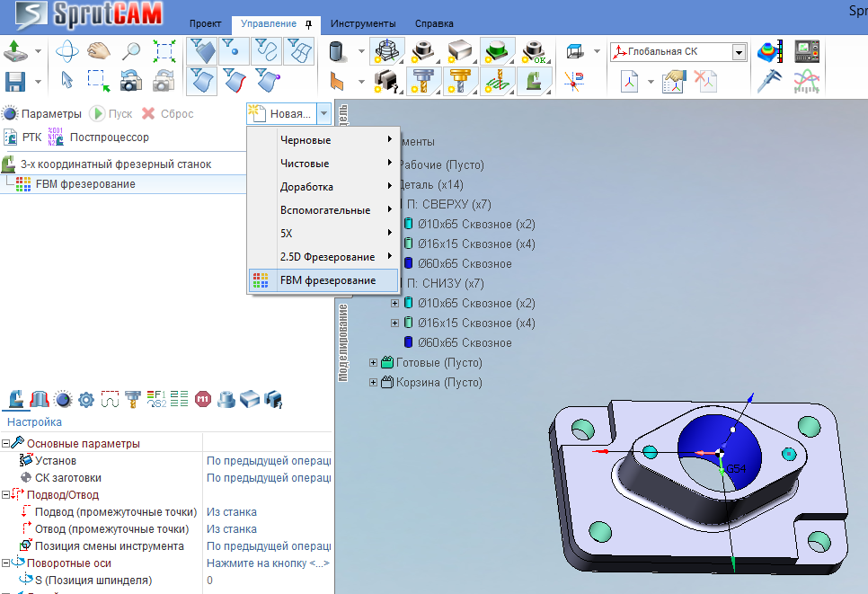Select the arrow pointer selection tool
This screenshot has height=594, width=868.
tap(67, 81)
